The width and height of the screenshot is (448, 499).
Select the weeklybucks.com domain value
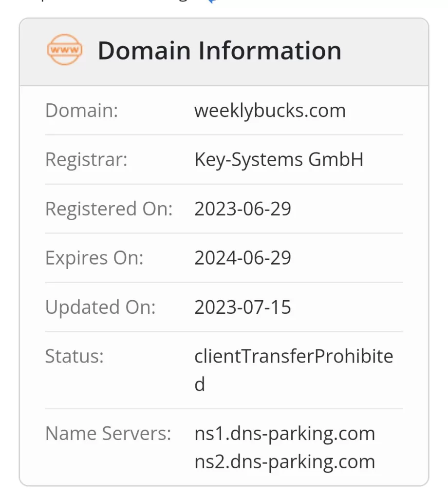(270, 111)
